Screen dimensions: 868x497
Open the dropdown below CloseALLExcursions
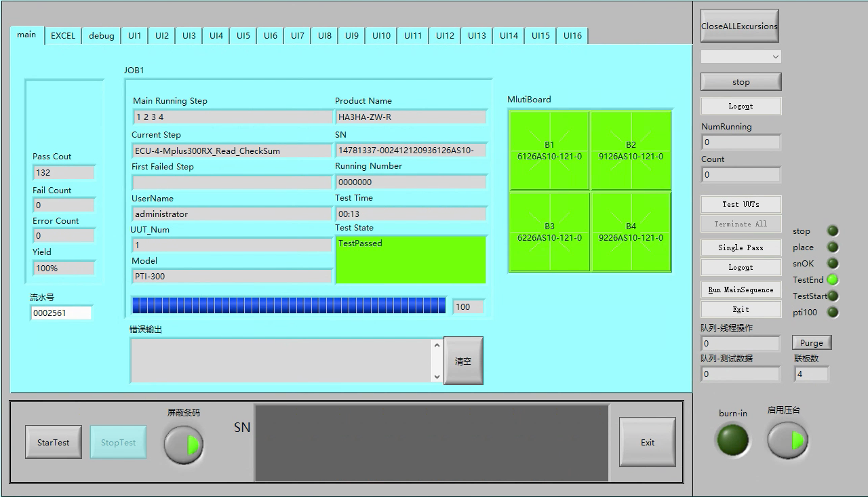click(741, 57)
